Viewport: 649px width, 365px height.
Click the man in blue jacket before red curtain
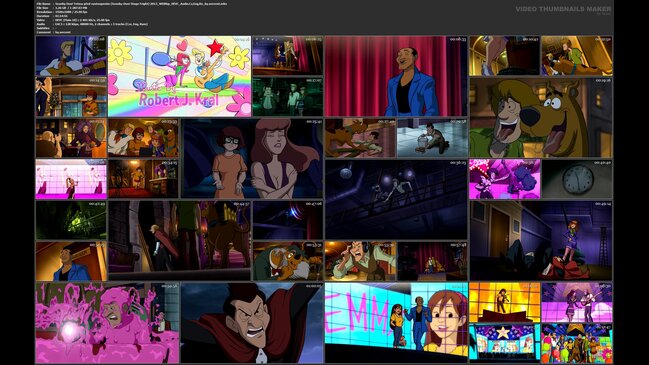point(396,76)
